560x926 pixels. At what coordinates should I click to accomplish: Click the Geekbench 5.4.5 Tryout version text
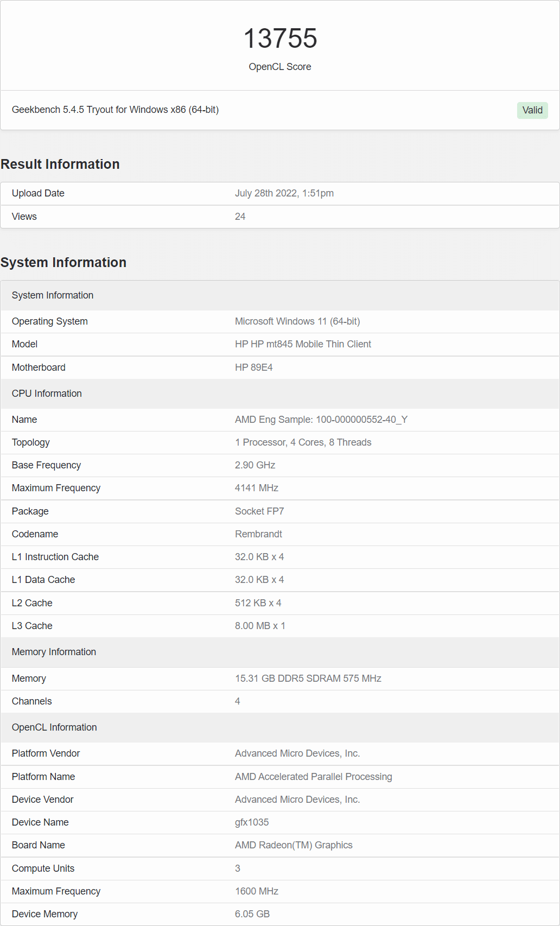pyautogui.click(x=115, y=110)
